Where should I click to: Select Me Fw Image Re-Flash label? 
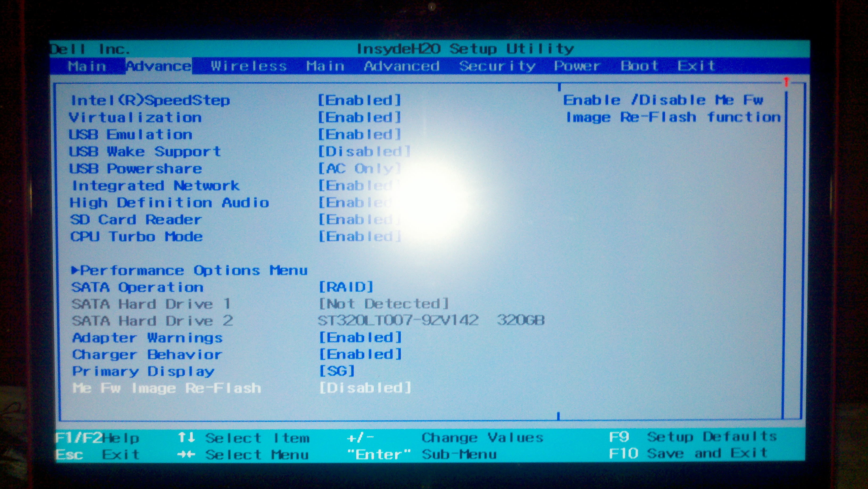pyautogui.click(x=167, y=388)
